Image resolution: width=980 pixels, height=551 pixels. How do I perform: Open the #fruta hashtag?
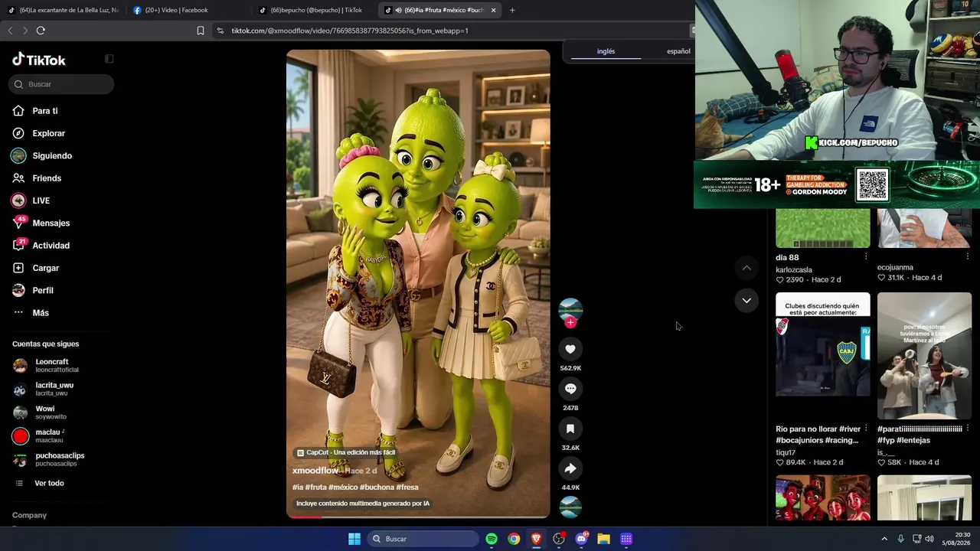pos(316,487)
